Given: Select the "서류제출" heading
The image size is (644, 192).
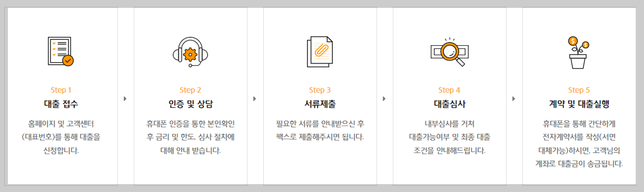Looking at the screenshot, I should (320, 104).
